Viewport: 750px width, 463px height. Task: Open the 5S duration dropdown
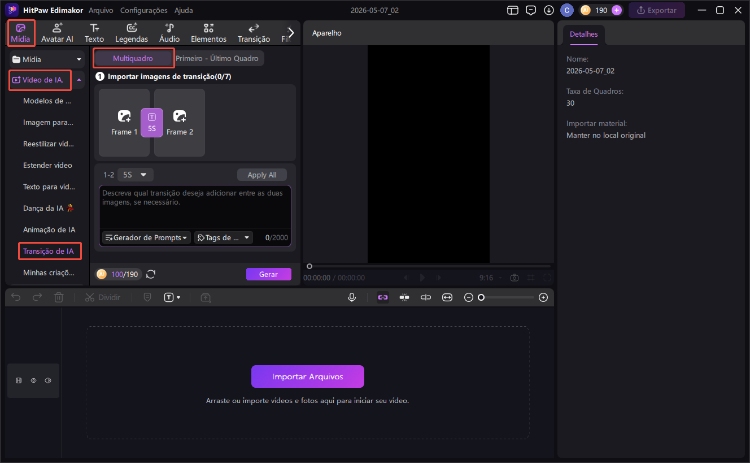click(x=135, y=175)
